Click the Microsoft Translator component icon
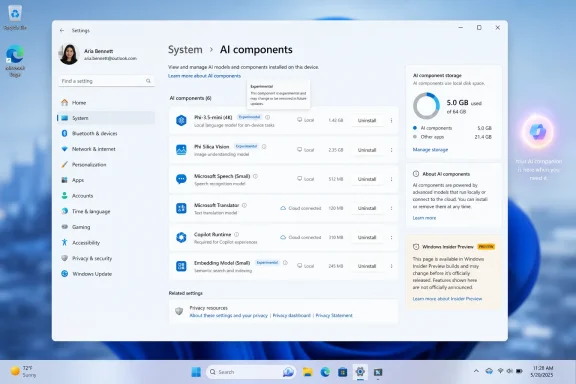The height and width of the screenshot is (384, 576). point(181,208)
